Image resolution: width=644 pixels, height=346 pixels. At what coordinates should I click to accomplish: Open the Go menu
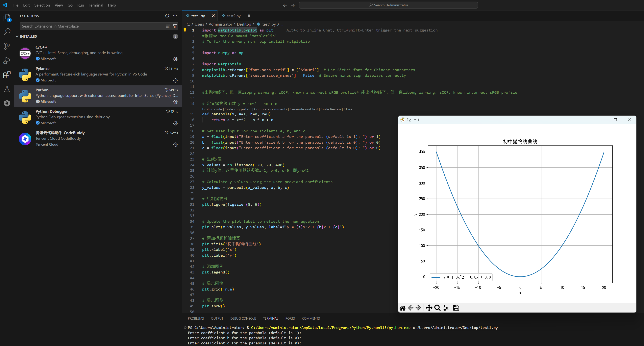(x=70, y=5)
